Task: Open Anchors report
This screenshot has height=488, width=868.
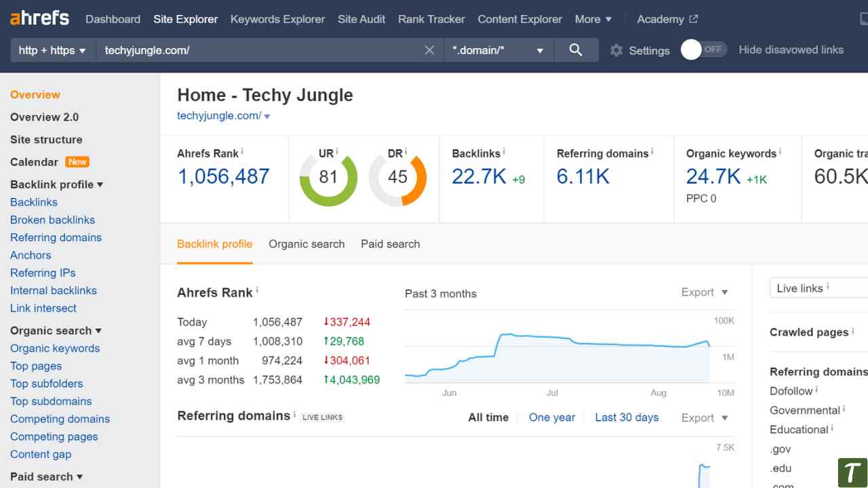Action: pos(31,255)
